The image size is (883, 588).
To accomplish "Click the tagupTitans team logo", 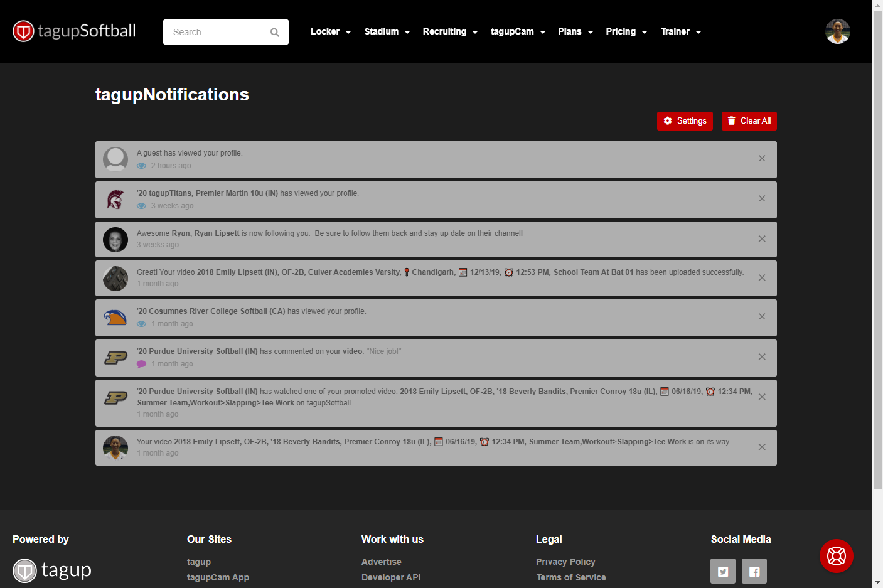I will 115,200.
